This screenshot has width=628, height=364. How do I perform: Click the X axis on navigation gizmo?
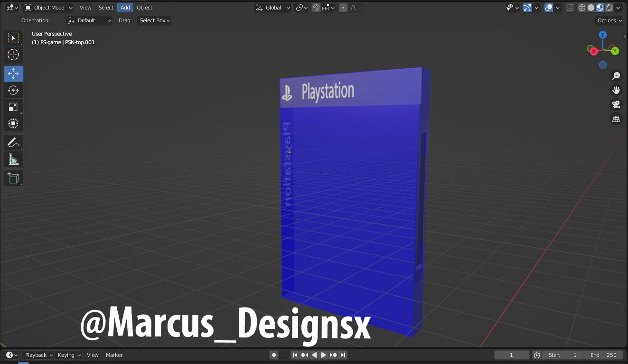coord(594,51)
